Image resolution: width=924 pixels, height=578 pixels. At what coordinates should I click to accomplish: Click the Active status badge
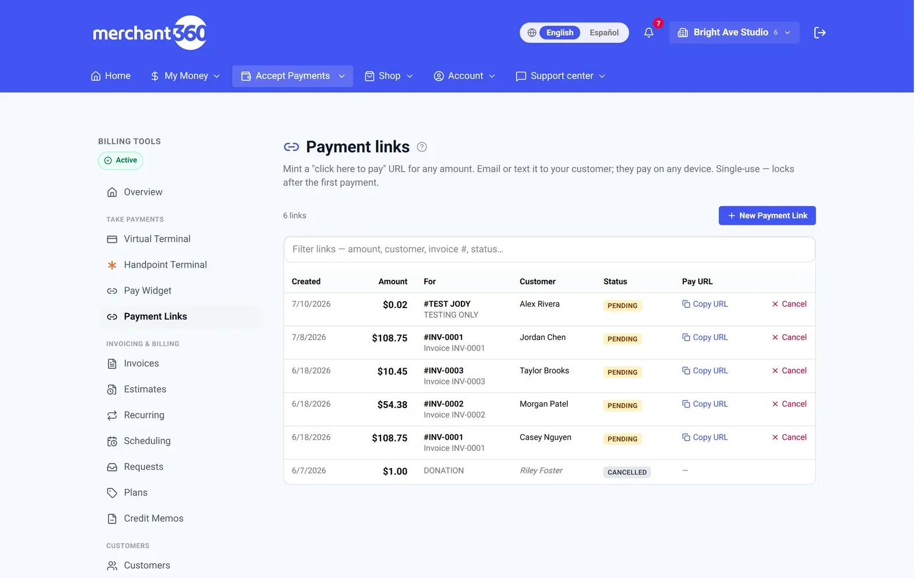pyautogui.click(x=121, y=161)
